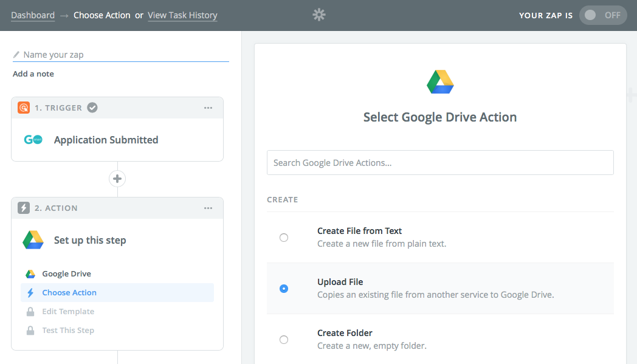Screen dimensions: 637x364
Task: Click 'Create a new file from plain text.'
Action: 382,244
